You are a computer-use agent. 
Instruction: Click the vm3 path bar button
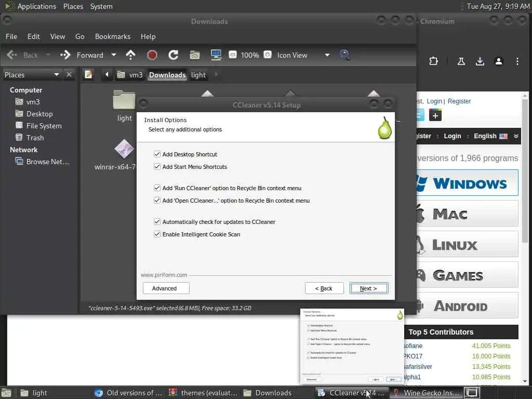pos(130,75)
